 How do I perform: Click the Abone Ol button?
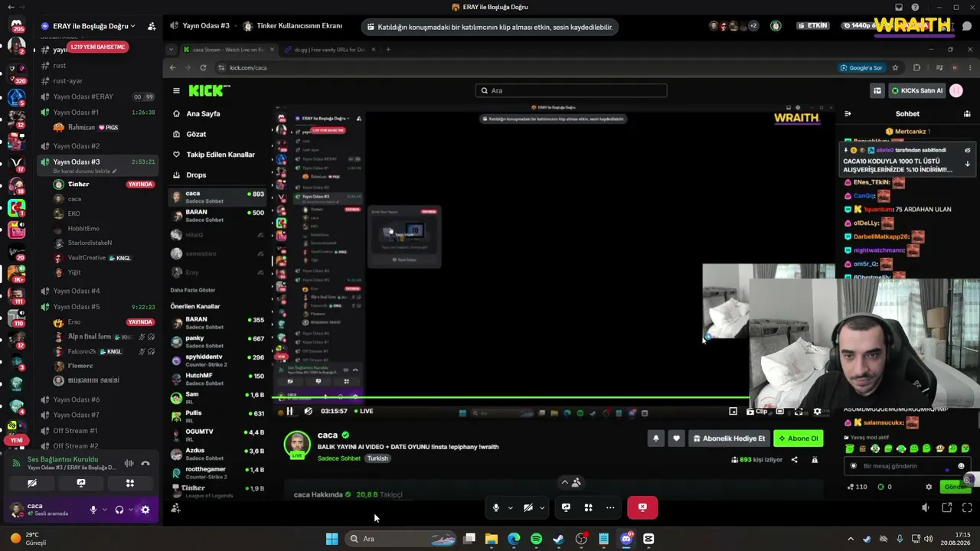[799, 439]
